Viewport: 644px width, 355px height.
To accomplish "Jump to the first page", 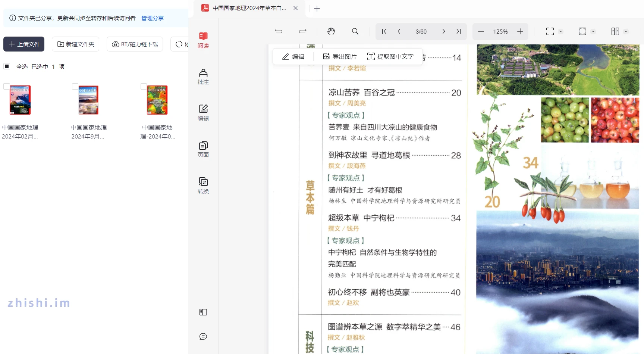I will coord(384,31).
